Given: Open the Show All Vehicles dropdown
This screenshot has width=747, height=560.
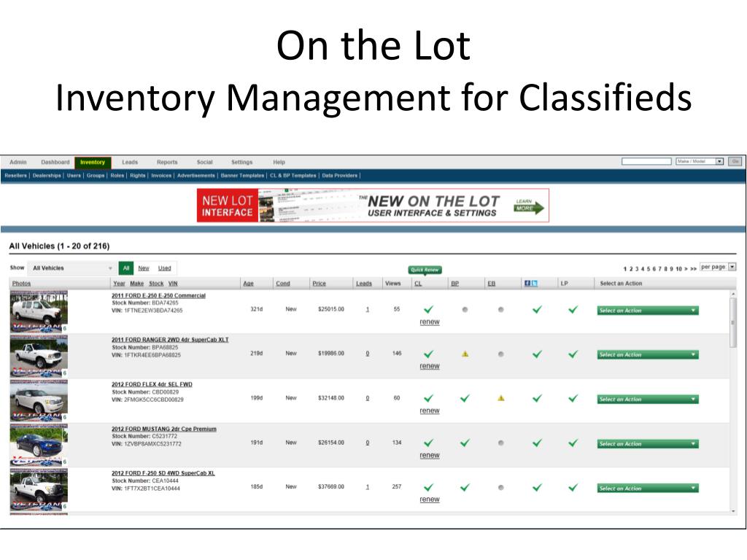Looking at the screenshot, I should (71, 268).
